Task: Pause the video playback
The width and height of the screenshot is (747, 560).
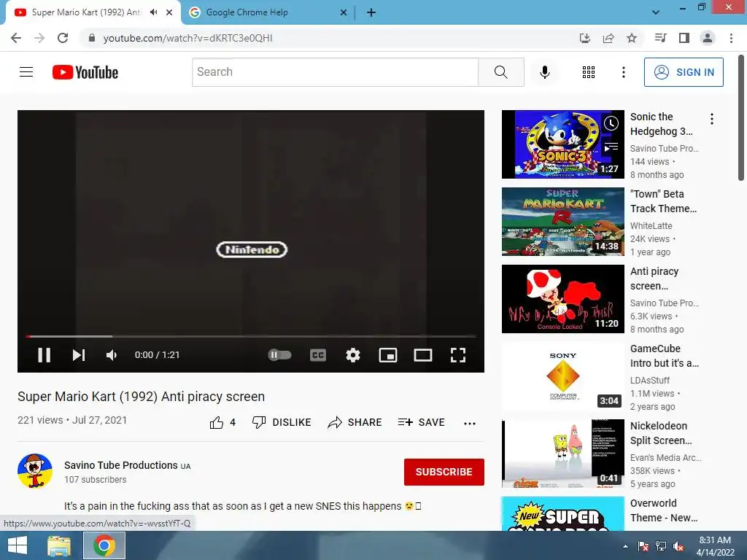Action: point(44,355)
